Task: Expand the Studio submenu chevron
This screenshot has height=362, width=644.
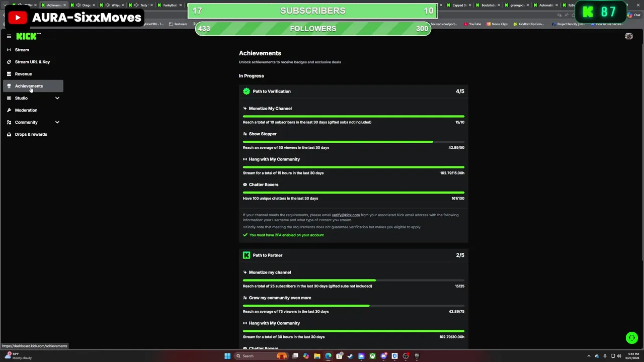Action: (57, 98)
